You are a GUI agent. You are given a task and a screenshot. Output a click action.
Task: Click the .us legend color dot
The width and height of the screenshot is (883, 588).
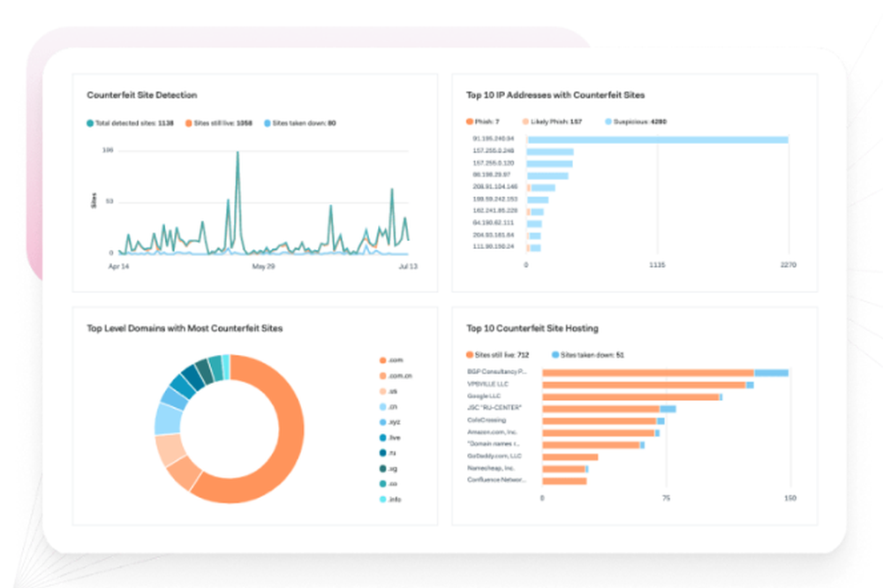click(x=383, y=391)
